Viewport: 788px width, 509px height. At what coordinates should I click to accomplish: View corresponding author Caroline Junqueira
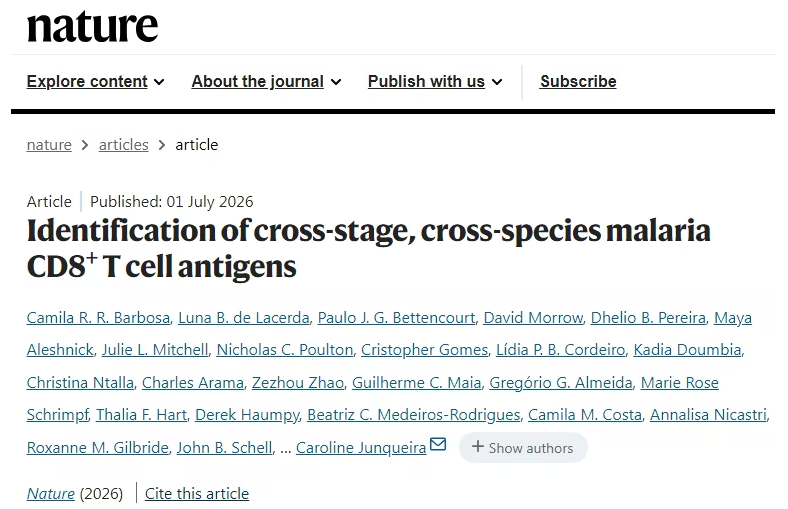click(x=361, y=448)
